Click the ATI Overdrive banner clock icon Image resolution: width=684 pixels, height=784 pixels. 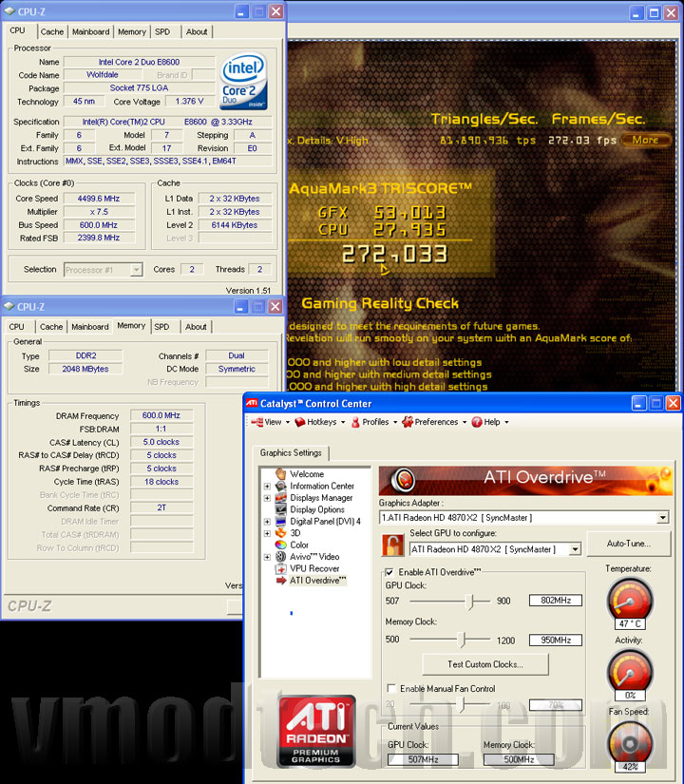[403, 480]
